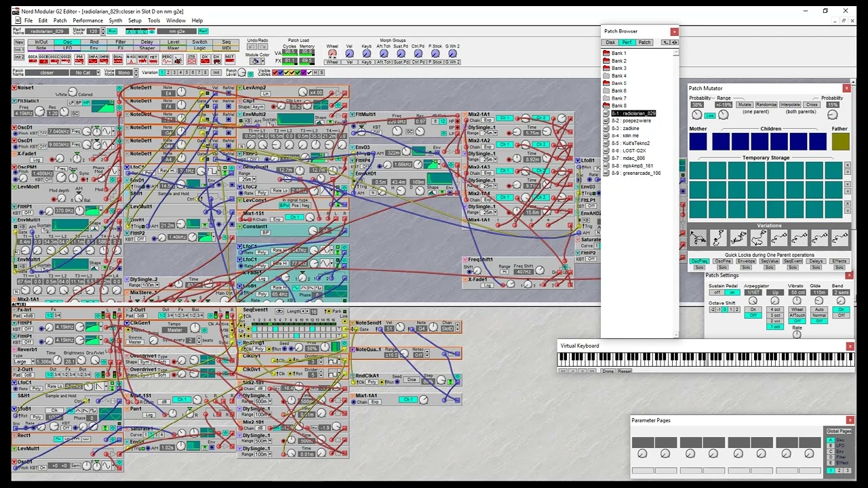Image resolution: width=868 pixels, height=488 pixels.
Task: Toggle Solo under SeqValue lock
Action: (769, 267)
